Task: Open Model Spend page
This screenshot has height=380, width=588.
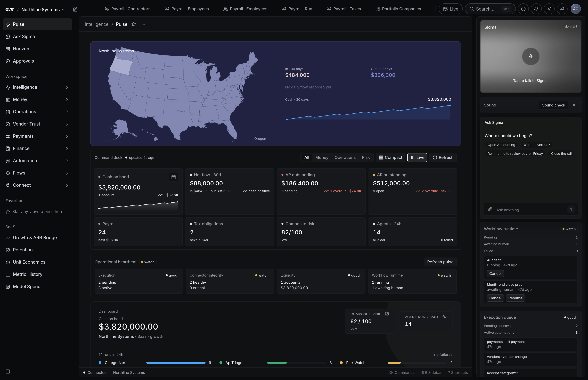Action: [x=37, y=286]
